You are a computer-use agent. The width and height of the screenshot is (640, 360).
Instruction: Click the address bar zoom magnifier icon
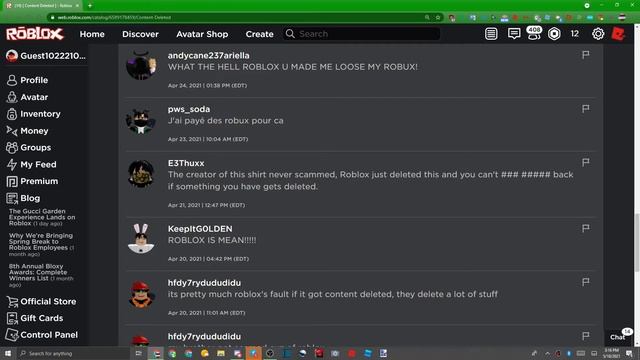(x=427, y=18)
